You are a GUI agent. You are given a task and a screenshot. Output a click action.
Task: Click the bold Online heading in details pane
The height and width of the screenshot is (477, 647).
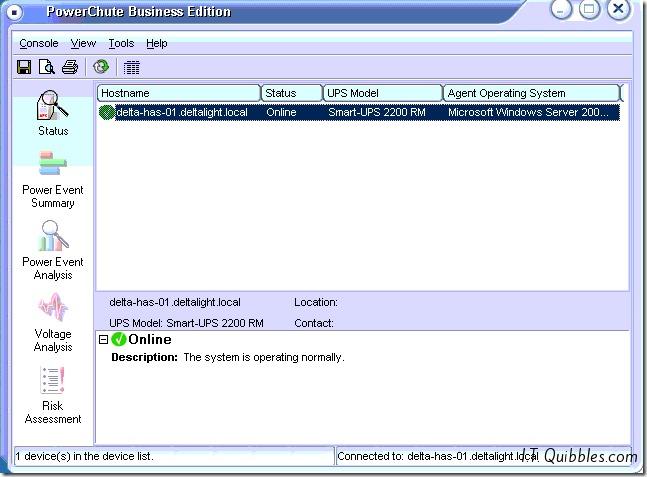[150, 339]
